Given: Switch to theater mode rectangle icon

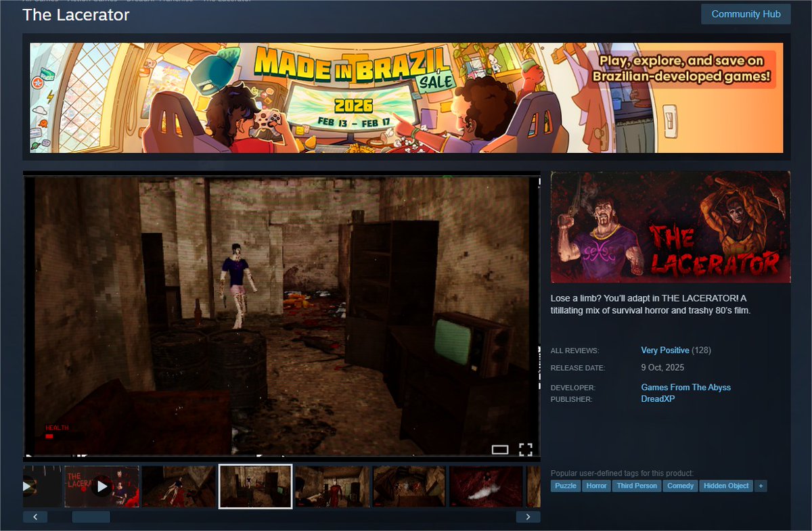Looking at the screenshot, I should coord(500,449).
